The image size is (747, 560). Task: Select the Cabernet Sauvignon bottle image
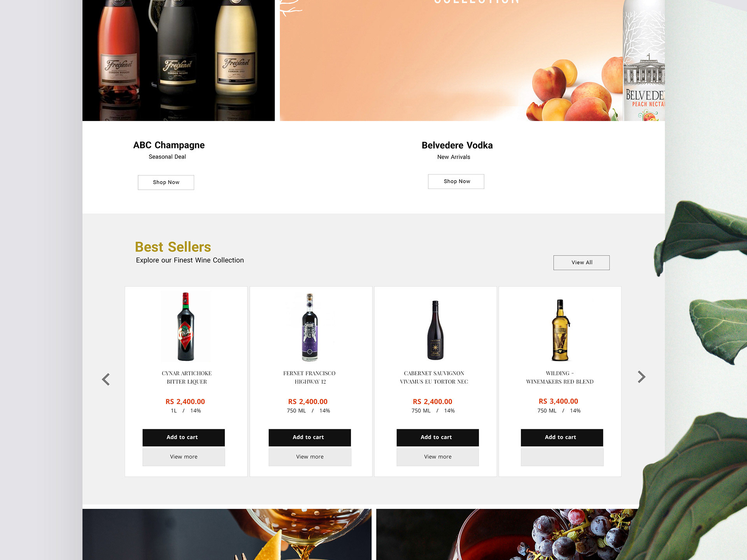[x=435, y=330]
